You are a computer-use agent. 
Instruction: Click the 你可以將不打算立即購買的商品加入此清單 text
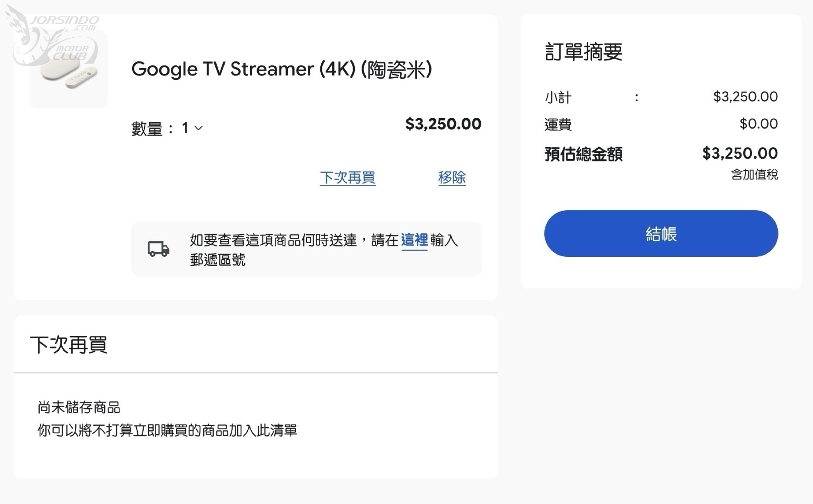pos(167,430)
